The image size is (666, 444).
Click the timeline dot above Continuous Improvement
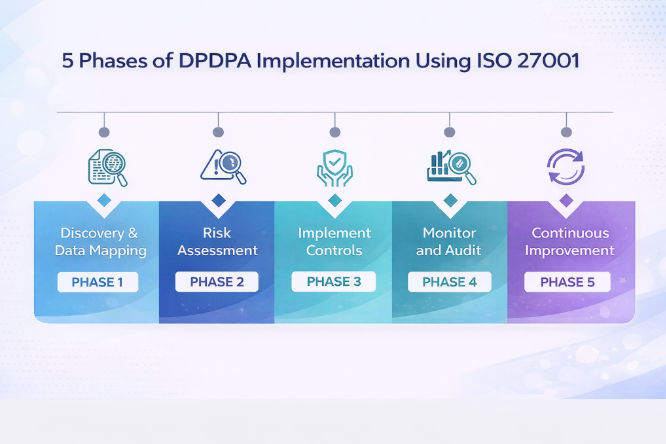566,132
